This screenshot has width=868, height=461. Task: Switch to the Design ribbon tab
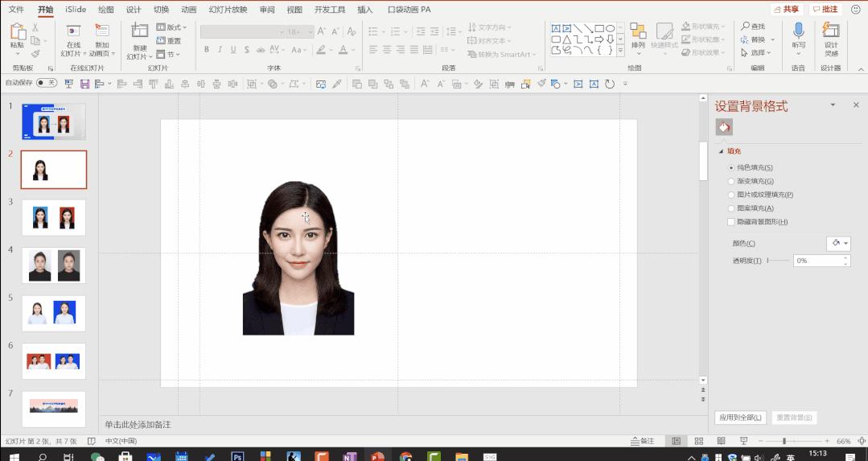tap(134, 10)
